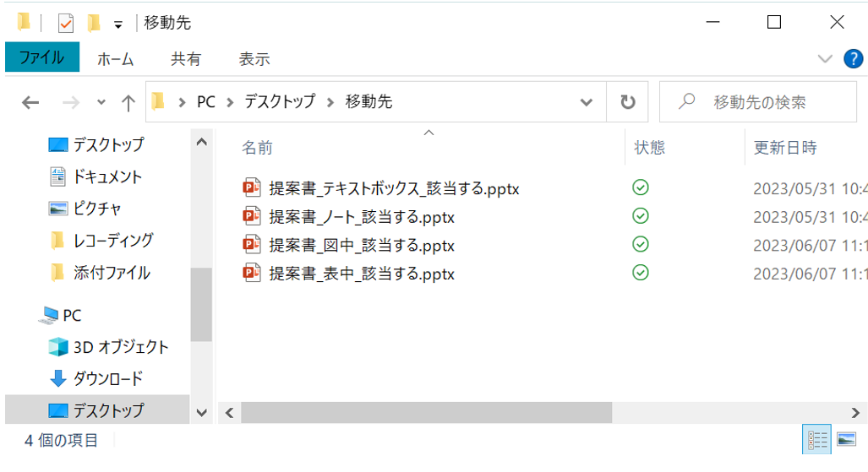Click sync status checkmark for 提案書_表中_該当する.pptx

click(x=641, y=273)
